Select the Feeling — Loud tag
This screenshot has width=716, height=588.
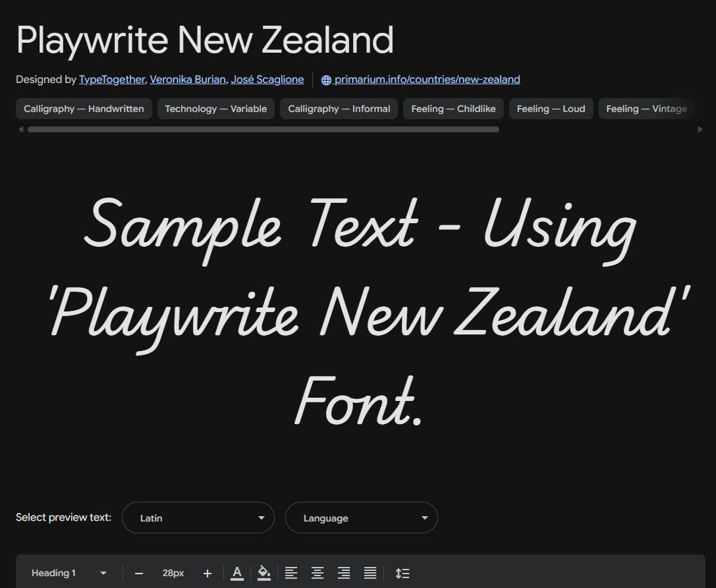[x=551, y=109]
